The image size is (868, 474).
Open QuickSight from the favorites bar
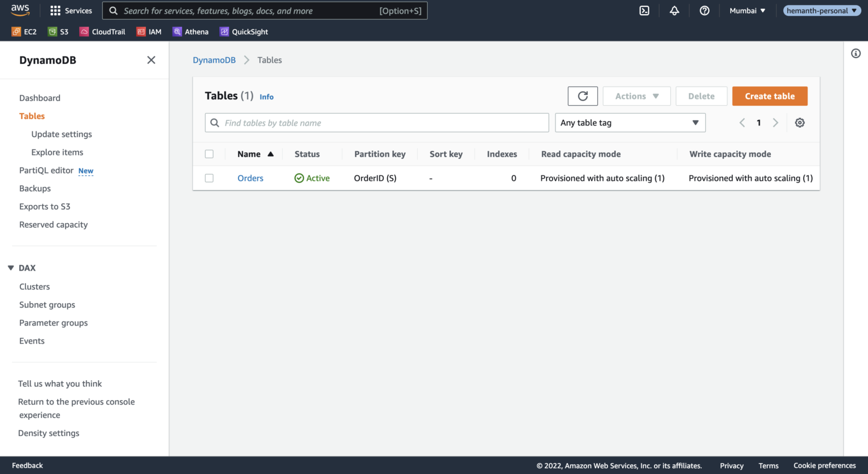243,32
